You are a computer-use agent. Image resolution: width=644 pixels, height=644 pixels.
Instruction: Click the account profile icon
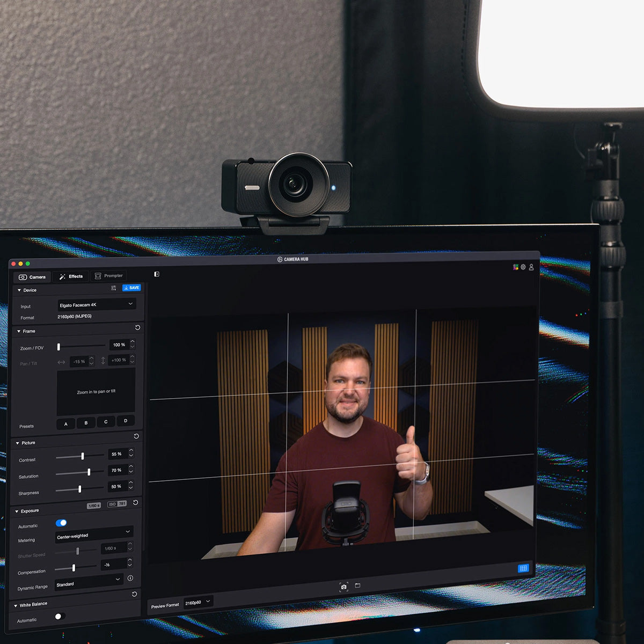[x=531, y=267]
